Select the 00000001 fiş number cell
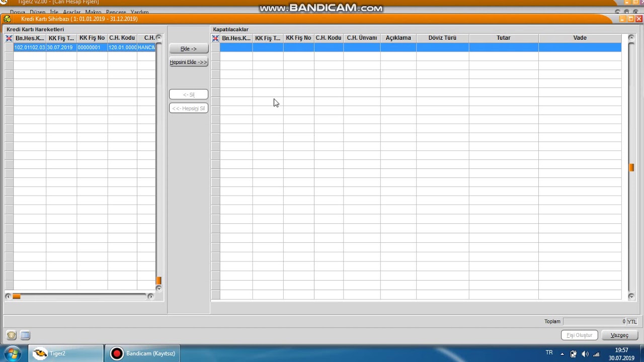 (92, 47)
